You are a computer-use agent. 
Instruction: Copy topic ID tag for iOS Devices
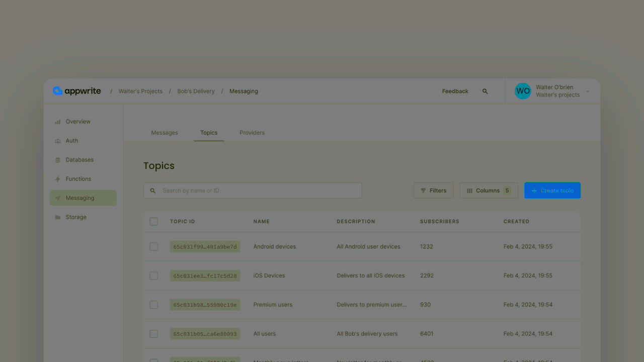(205, 276)
